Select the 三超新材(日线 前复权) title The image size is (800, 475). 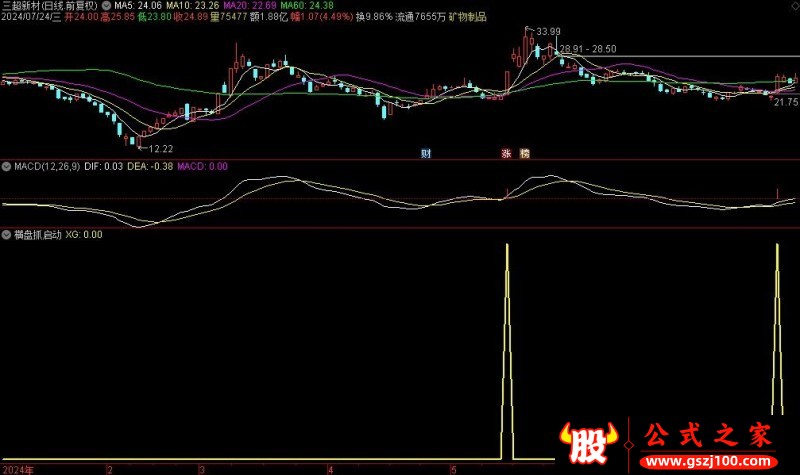pos(49,6)
